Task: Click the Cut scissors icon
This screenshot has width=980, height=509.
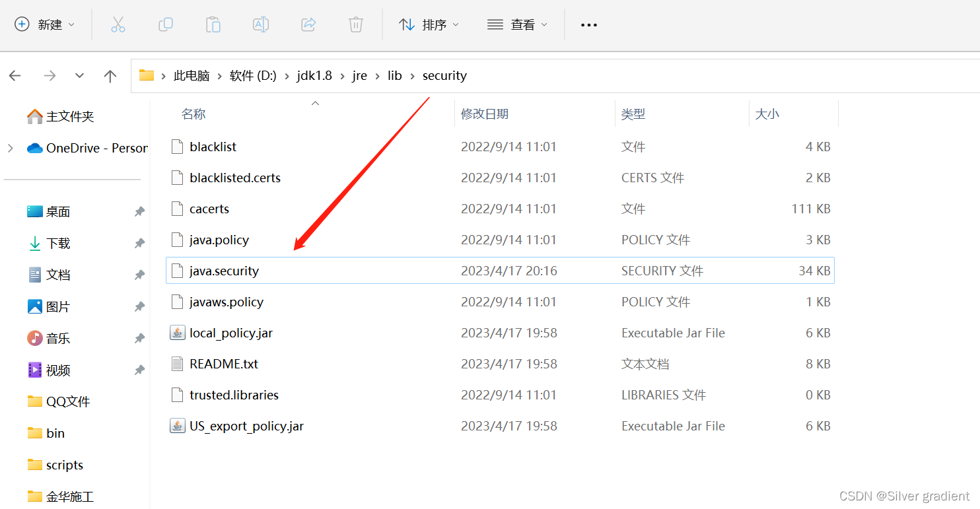Action: [x=118, y=25]
